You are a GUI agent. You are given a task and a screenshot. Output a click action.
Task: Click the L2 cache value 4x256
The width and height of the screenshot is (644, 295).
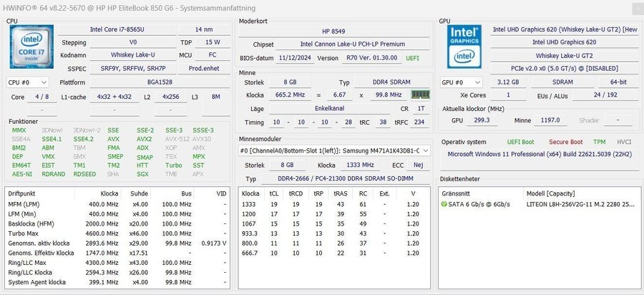(171, 97)
